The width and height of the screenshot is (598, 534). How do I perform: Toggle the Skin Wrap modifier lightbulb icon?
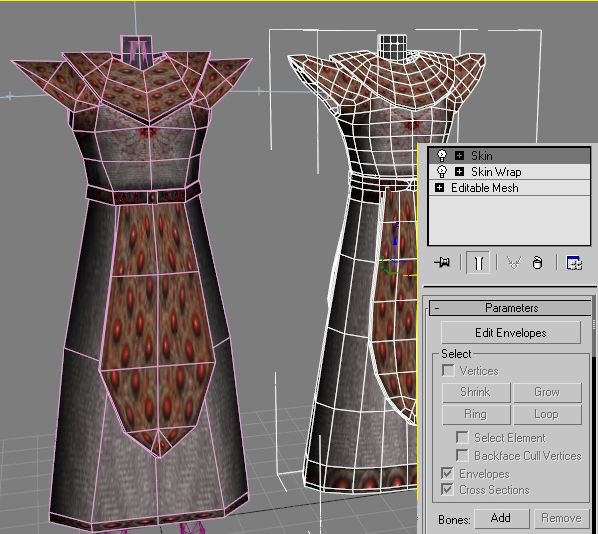click(441, 172)
